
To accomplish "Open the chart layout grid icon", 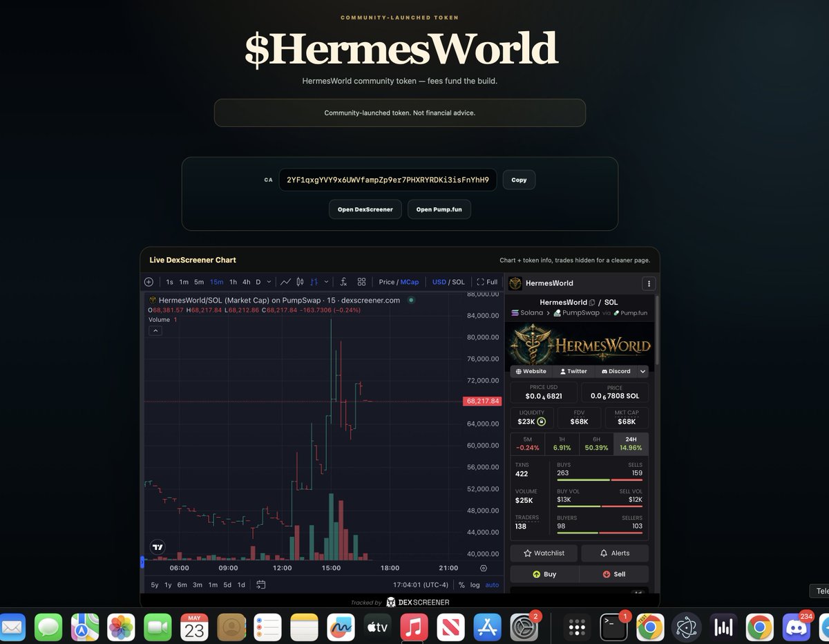I will 361,282.
